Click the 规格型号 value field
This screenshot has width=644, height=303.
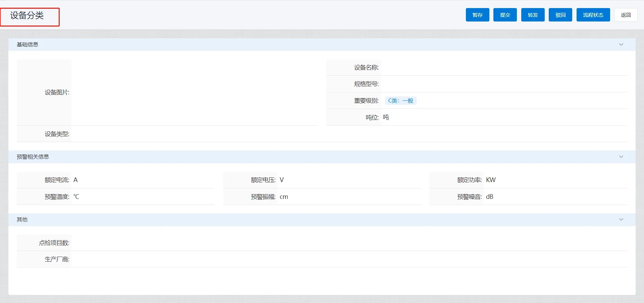point(503,84)
